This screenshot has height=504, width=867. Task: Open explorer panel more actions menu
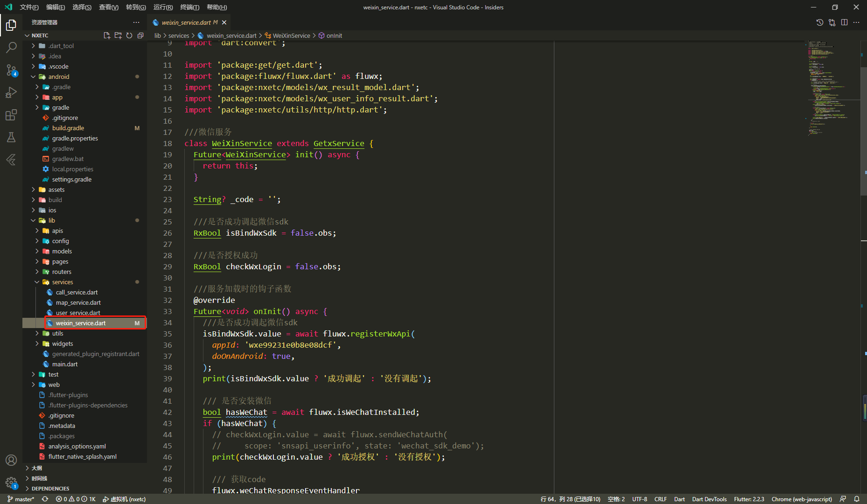pyautogui.click(x=136, y=22)
